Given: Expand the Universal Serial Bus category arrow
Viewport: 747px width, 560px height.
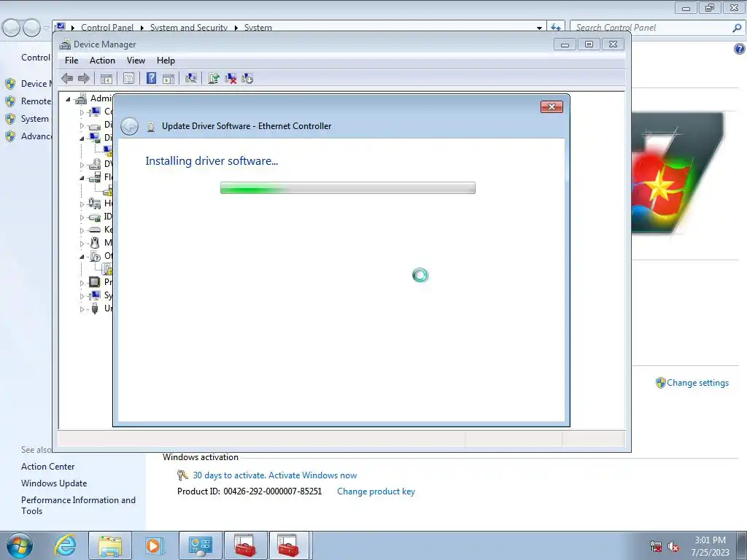Looking at the screenshot, I should 82,309.
